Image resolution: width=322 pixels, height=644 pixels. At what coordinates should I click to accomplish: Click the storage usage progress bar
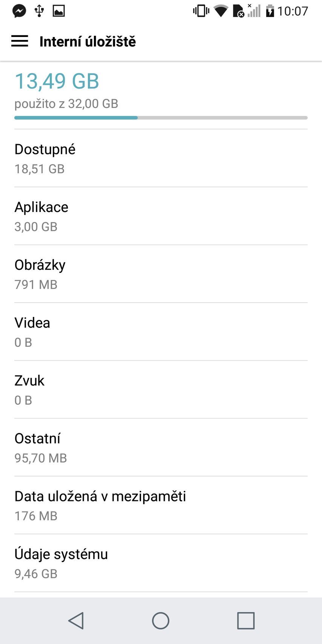point(161,118)
